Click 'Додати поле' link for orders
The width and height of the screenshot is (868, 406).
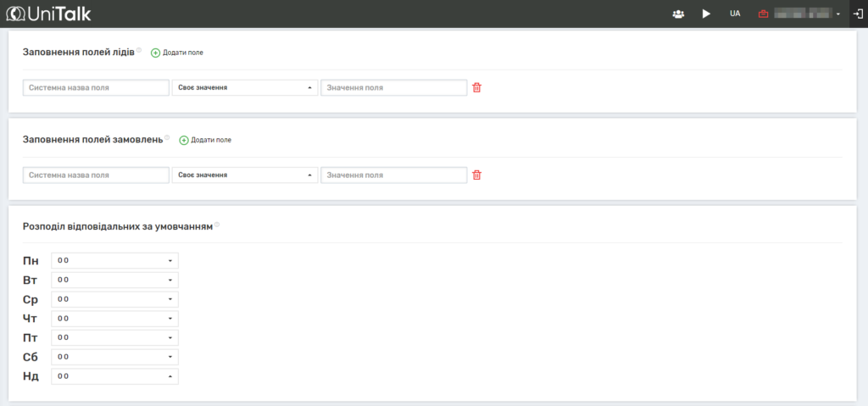coord(211,140)
